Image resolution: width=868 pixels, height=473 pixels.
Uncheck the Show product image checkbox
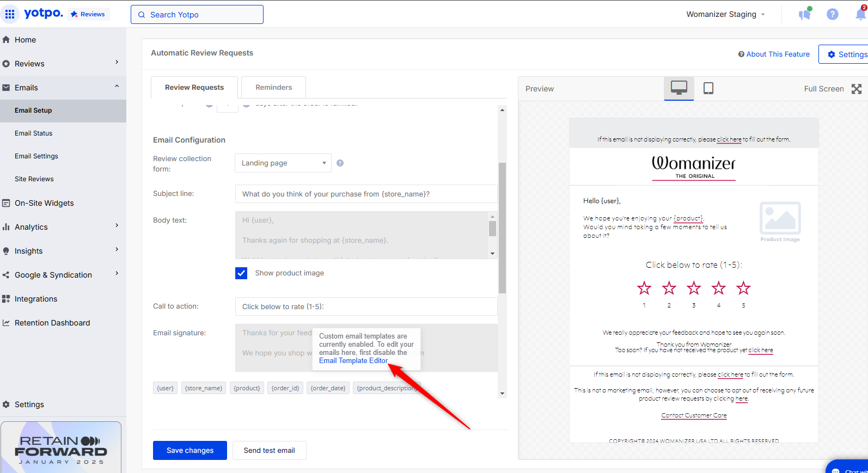click(x=241, y=273)
